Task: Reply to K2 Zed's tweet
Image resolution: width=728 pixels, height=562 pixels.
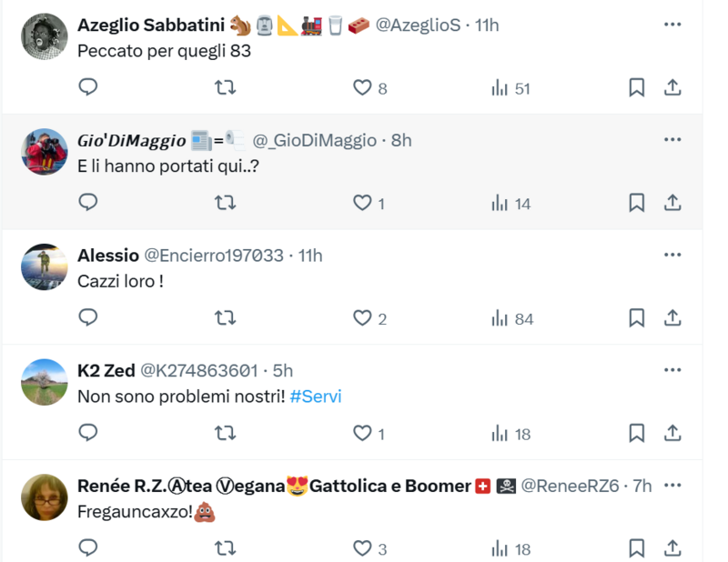Action: click(88, 434)
